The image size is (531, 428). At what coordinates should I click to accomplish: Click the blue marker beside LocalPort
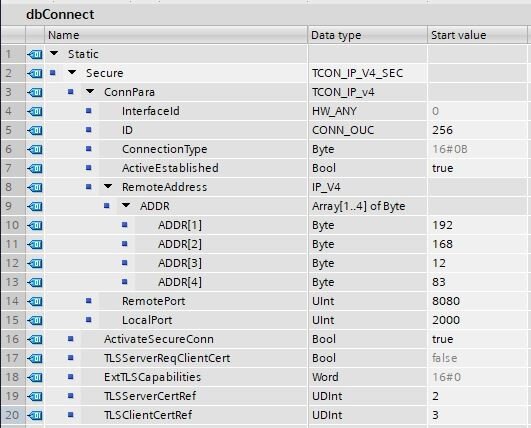click(89, 320)
